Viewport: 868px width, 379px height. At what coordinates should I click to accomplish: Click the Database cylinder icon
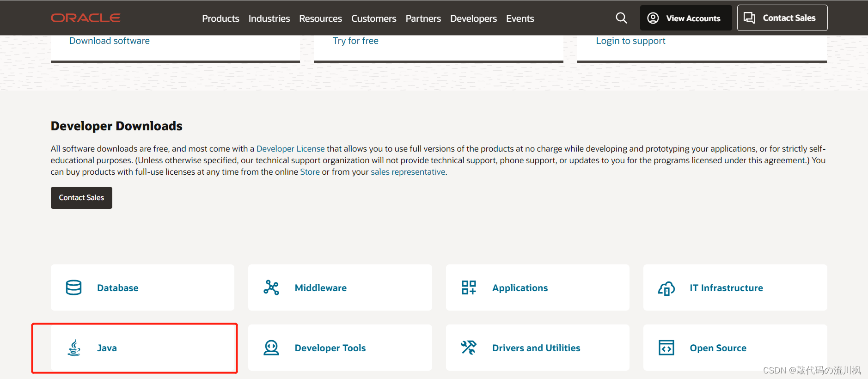point(74,287)
